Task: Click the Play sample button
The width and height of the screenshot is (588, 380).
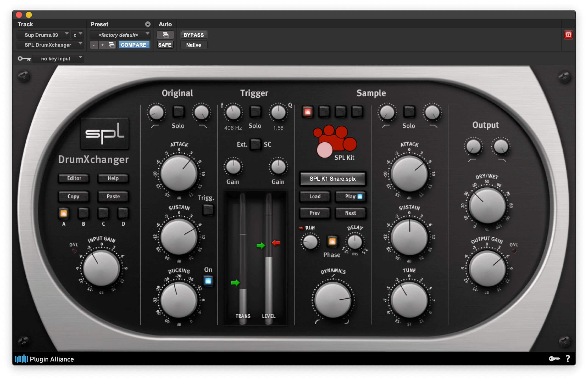Action: point(351,196)
